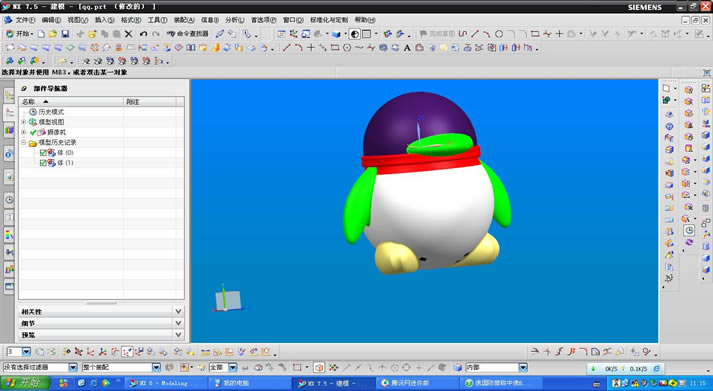
Task: Open the 装配(A) menu
Action: pyautogui.click(x=184, y=20)
